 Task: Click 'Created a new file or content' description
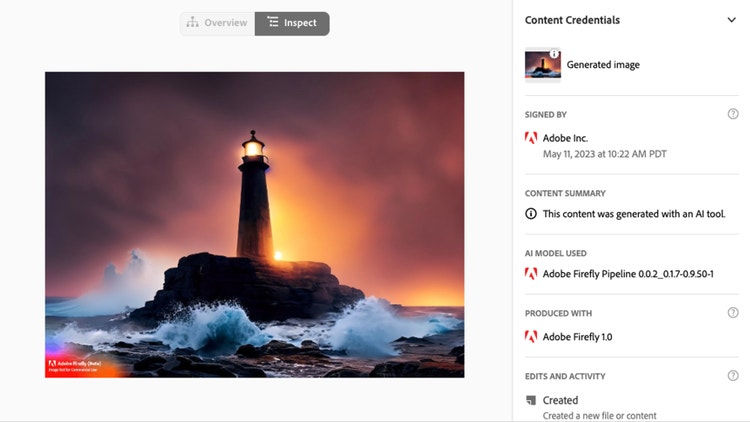[x=599, y=416]
